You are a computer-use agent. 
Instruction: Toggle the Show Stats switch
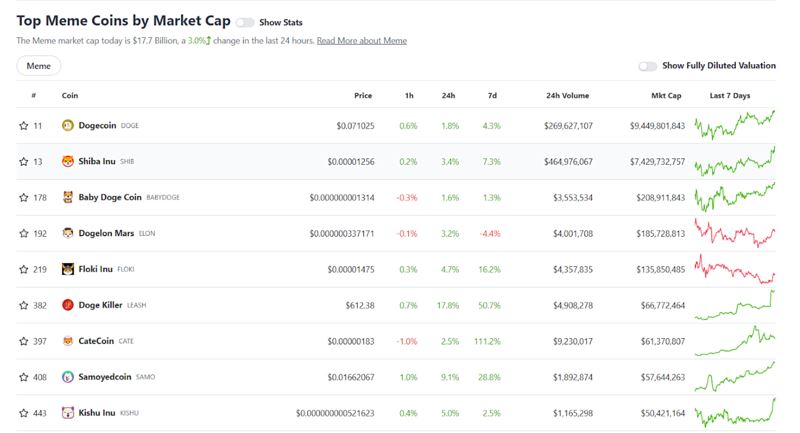click(245, 22)
